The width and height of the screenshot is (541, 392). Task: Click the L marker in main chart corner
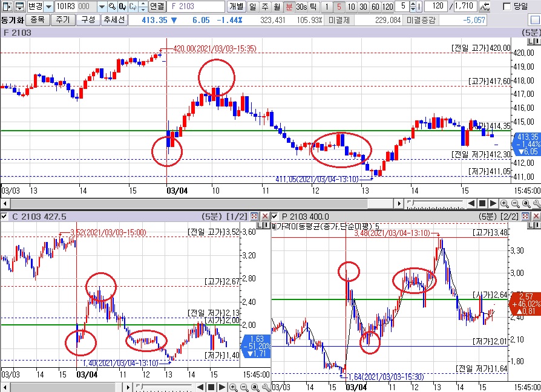point(531,41)
